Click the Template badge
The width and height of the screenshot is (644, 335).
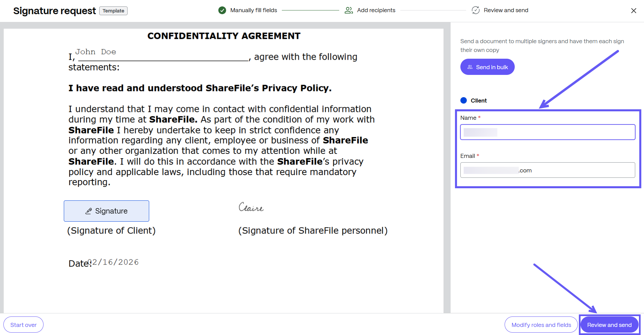pos(113,11)
